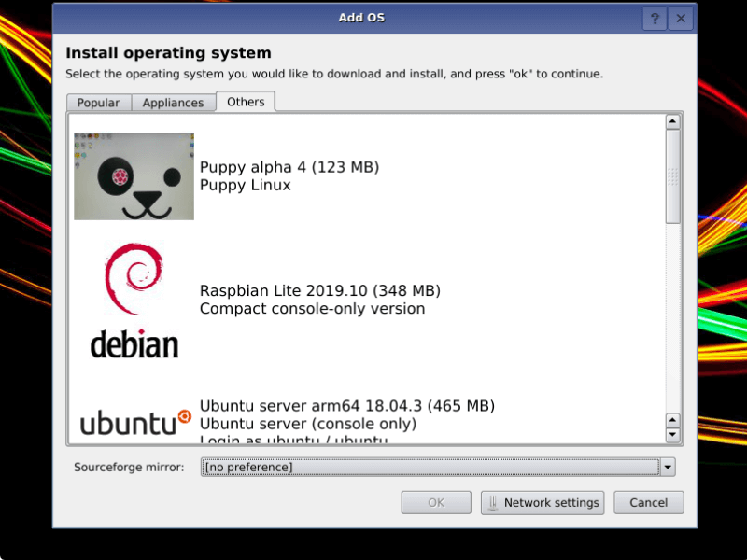
Task: Choose Ubuntu server arm64 18.04.3 entry
Action: 347,406
